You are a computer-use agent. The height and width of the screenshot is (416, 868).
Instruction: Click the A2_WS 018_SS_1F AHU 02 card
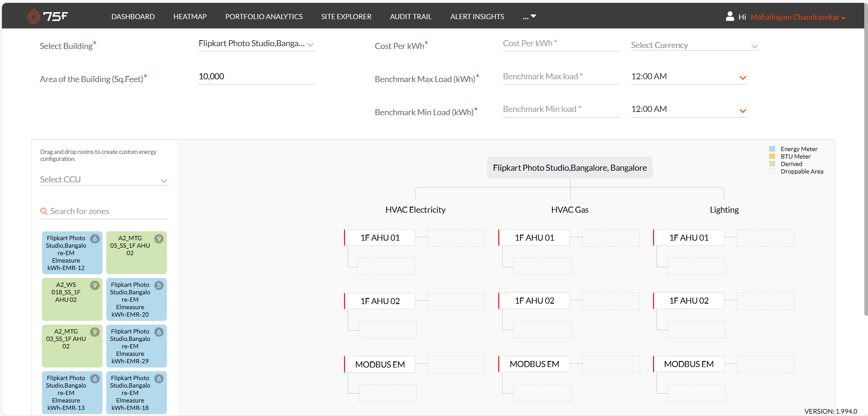point(72,299)
